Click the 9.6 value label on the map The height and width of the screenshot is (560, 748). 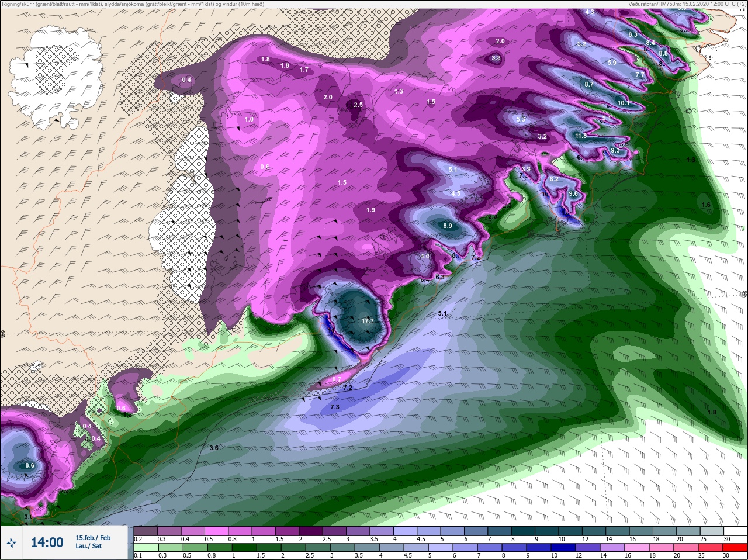[x=573, y=193]
